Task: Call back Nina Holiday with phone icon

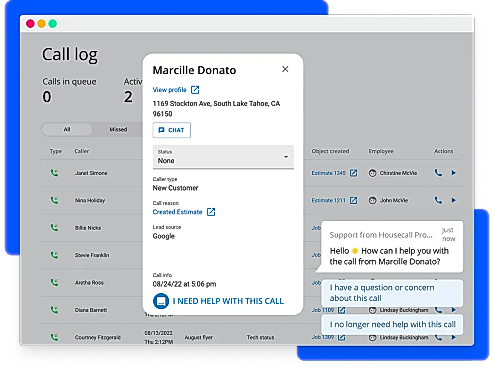Action: [x=438, y=200]
